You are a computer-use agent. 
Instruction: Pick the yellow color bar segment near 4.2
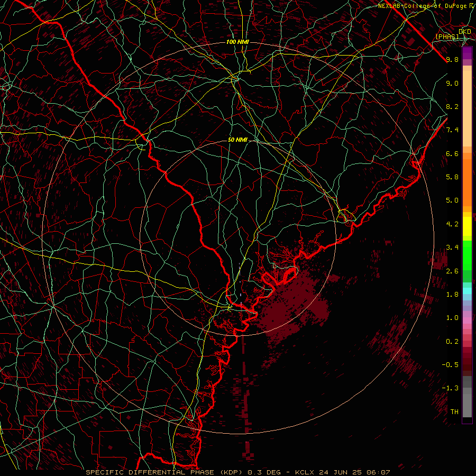coord(467,226)
